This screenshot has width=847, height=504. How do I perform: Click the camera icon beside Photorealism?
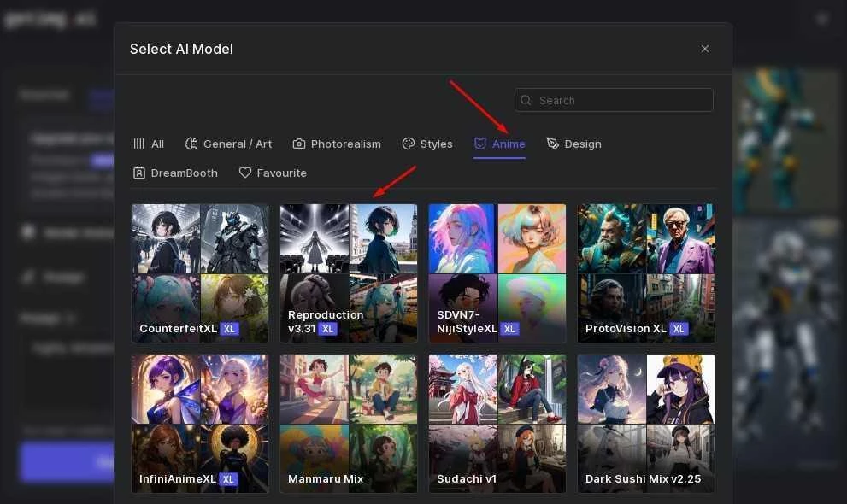click(299, 144)
